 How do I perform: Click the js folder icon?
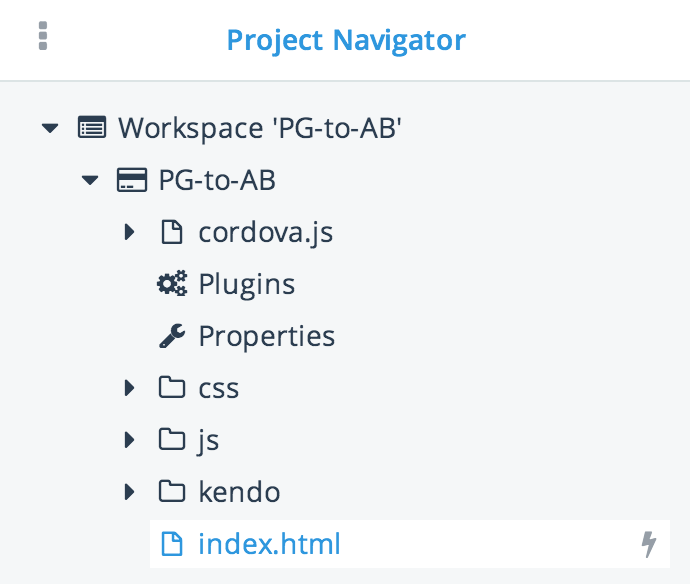172,440
